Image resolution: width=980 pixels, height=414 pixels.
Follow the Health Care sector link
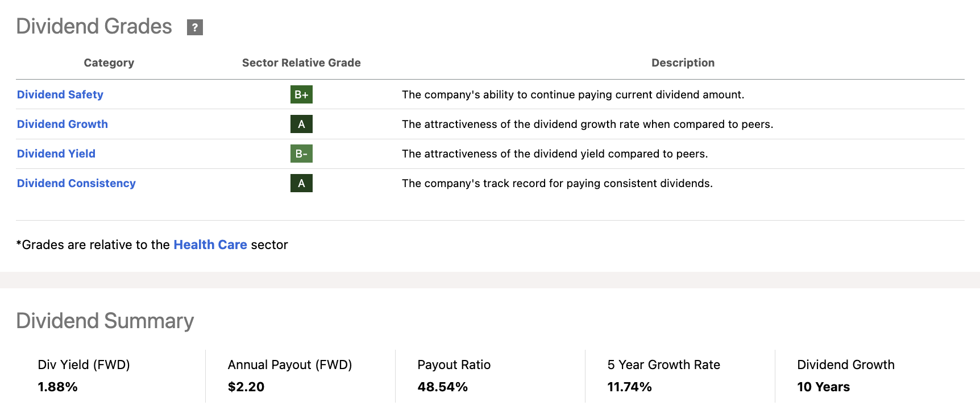[210, 245]
